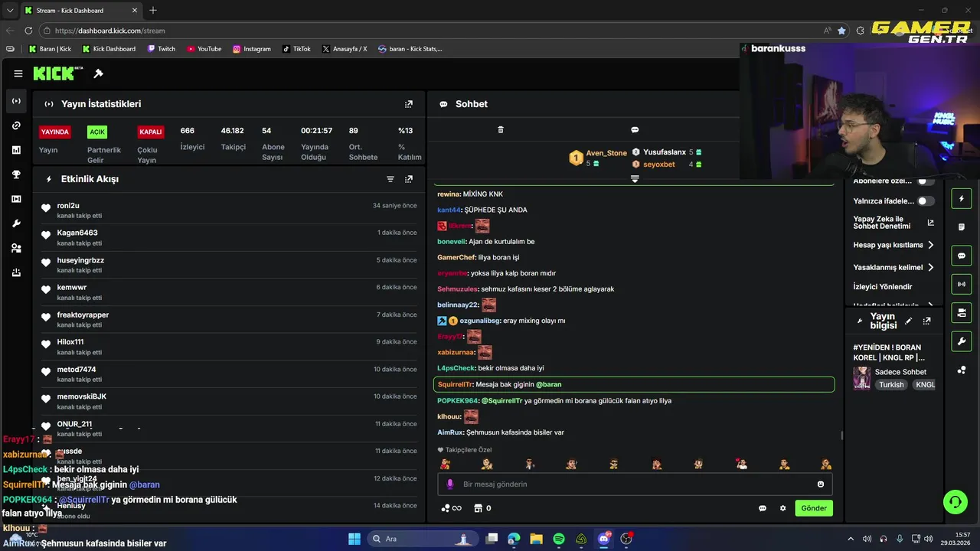This screenshot has height=551, width=980.
Task: Open the browser tab list dropdown arrow
Action: (10, 11)
